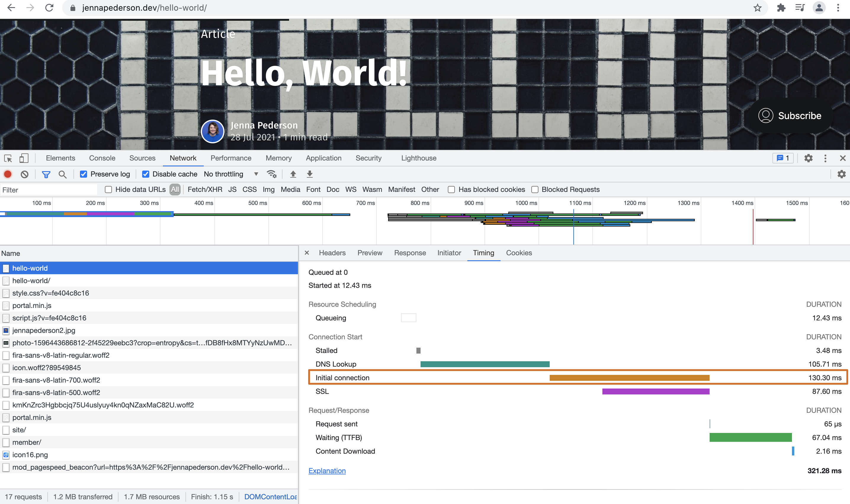Click the Subscribe button on page
850x504 pixels.
[790, 116]
